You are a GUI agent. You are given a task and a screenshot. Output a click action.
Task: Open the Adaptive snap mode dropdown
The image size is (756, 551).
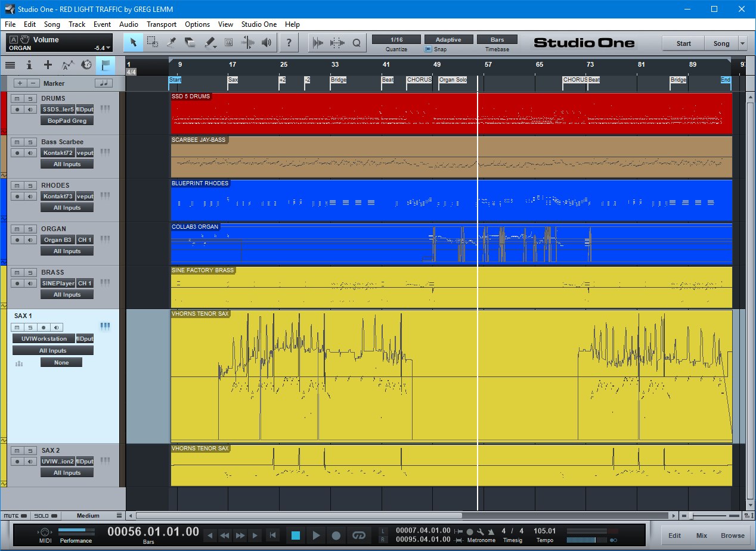click(448, 39)
